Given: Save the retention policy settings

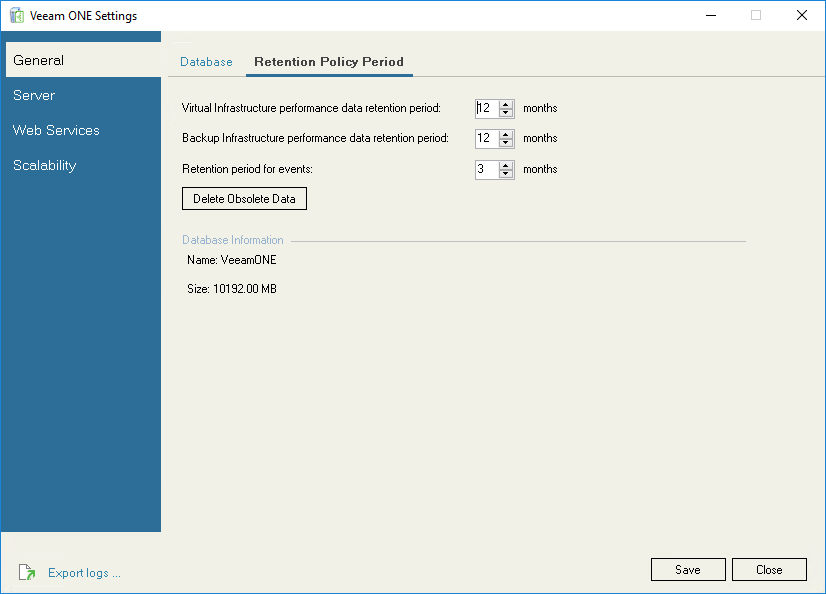Looking at the screenshot, I should pos(688,569).
